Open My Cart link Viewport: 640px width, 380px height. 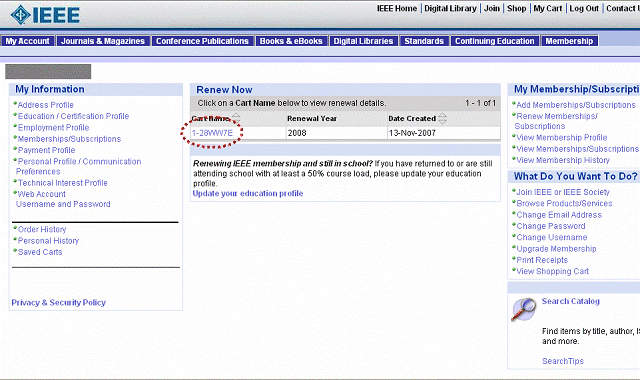[x=548, y=9]
